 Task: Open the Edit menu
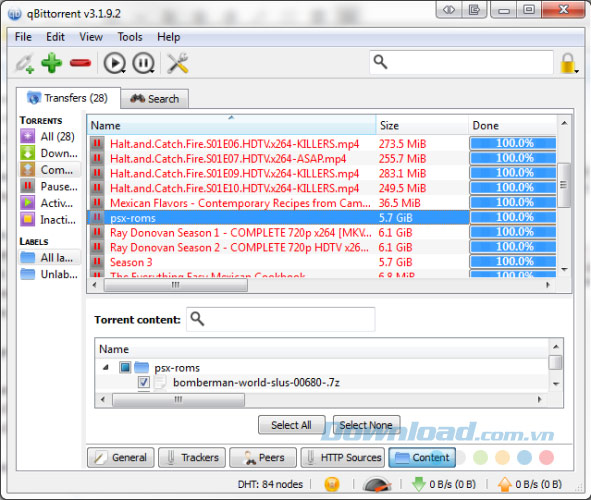click(x=55, y=37)
